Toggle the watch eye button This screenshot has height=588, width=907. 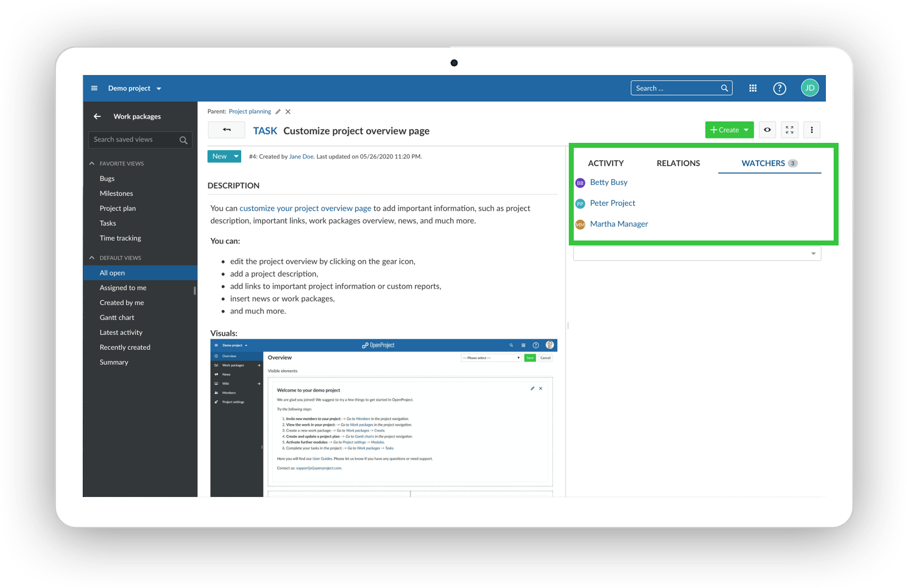click(x=767, y=130)
